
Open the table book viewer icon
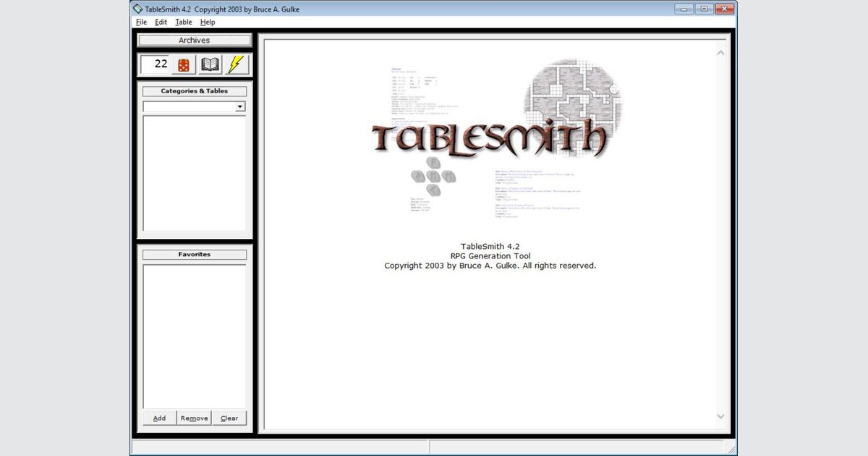tap(210, 64)
